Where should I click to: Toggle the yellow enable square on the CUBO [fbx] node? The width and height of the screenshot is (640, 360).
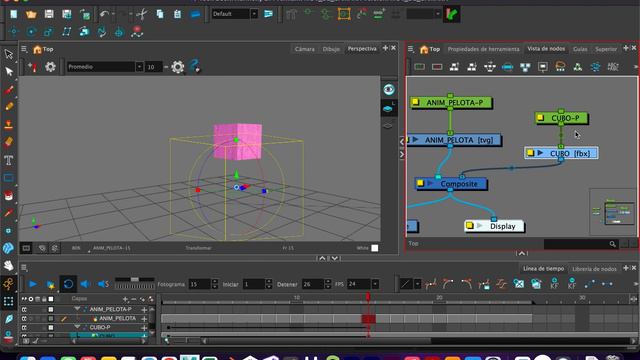530,153
